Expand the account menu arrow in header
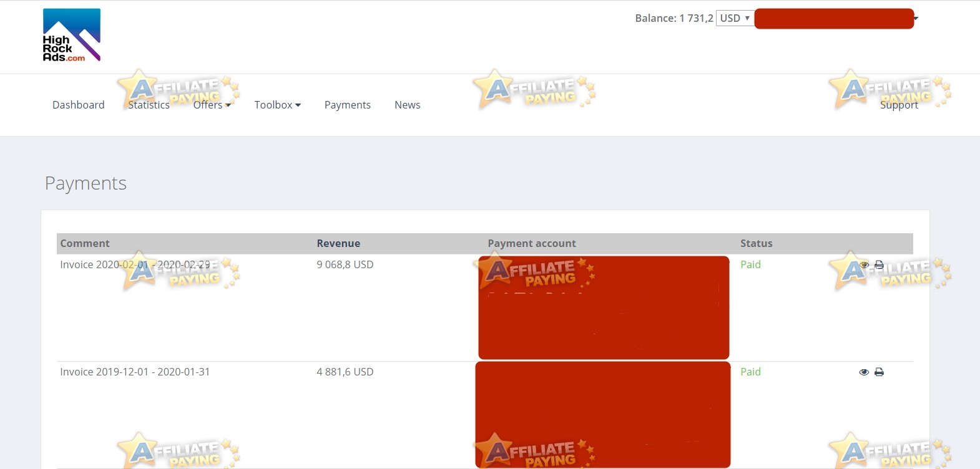The width and height of the screenshot is (980, 469). 916,18
